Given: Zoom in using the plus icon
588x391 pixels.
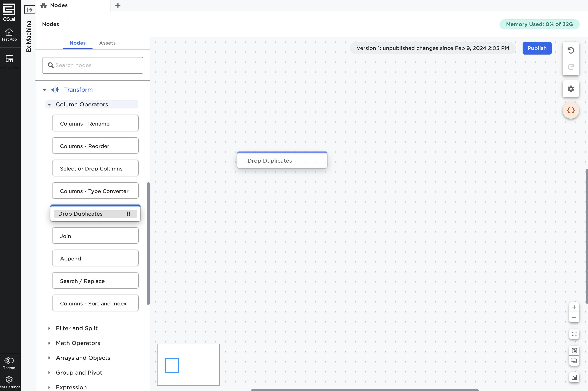Looking at the screenshot, I should pos(574,307).
